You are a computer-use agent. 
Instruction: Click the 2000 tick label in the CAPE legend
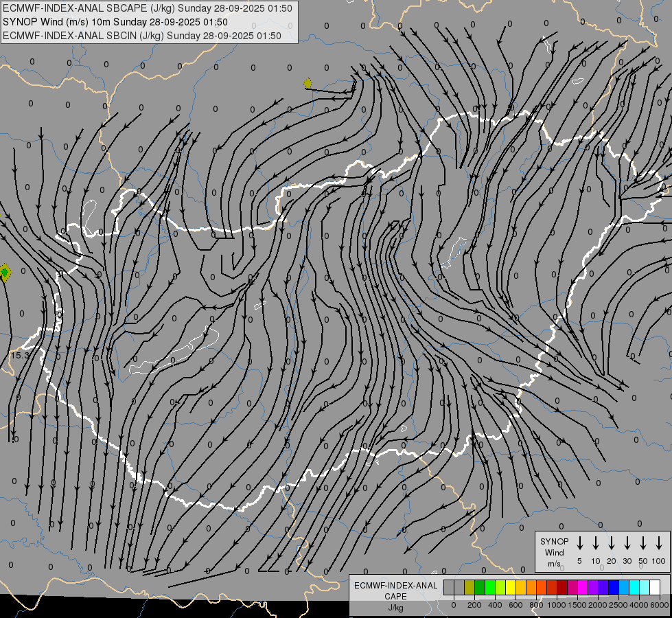[x=597, y=605]
